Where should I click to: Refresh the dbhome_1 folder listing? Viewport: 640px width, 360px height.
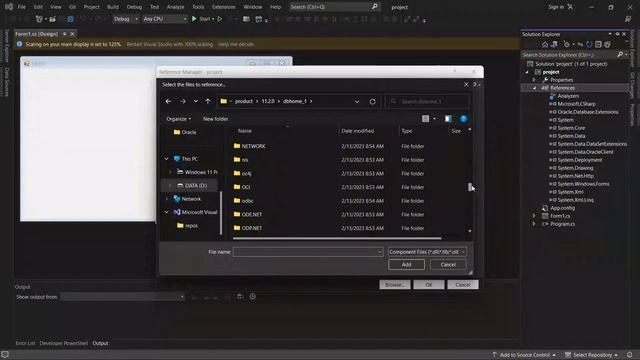pos(372,101)
